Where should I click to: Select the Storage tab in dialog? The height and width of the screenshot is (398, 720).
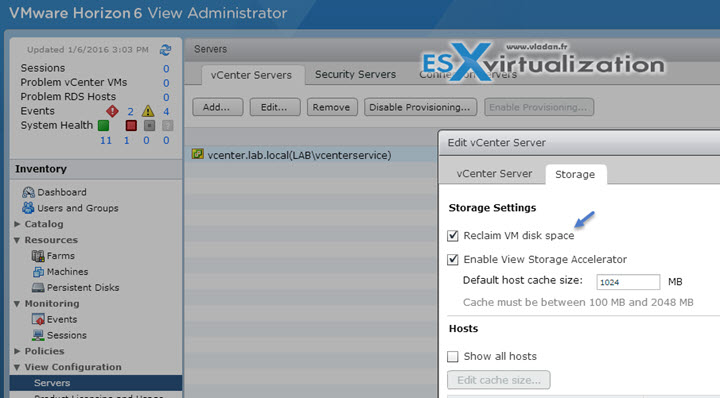tap(575, 174)
